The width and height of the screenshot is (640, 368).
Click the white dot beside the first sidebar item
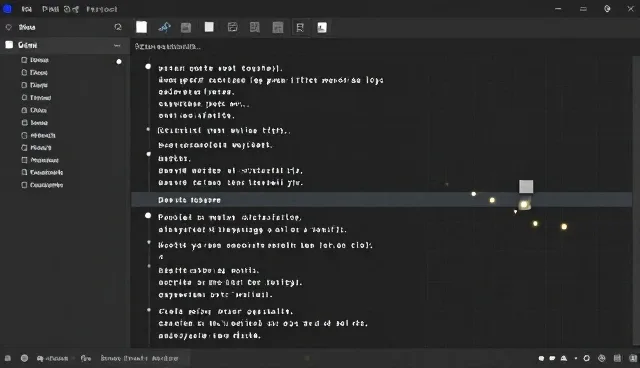pyautogui.click(x=119, y=62)
